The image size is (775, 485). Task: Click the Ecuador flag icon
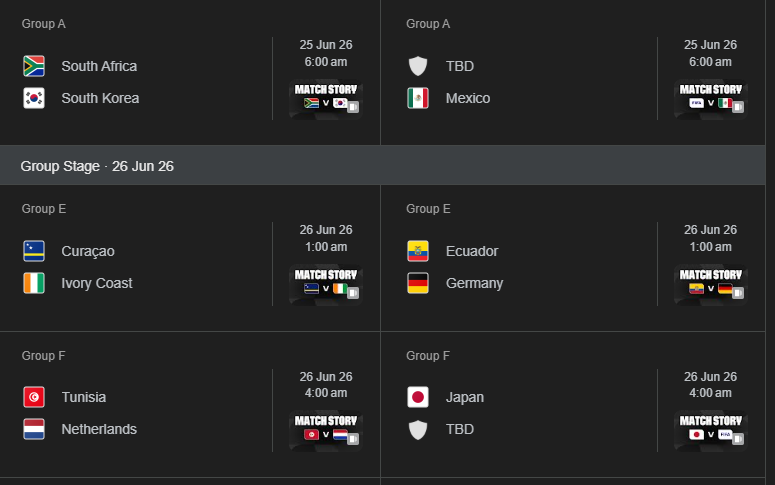418,251
